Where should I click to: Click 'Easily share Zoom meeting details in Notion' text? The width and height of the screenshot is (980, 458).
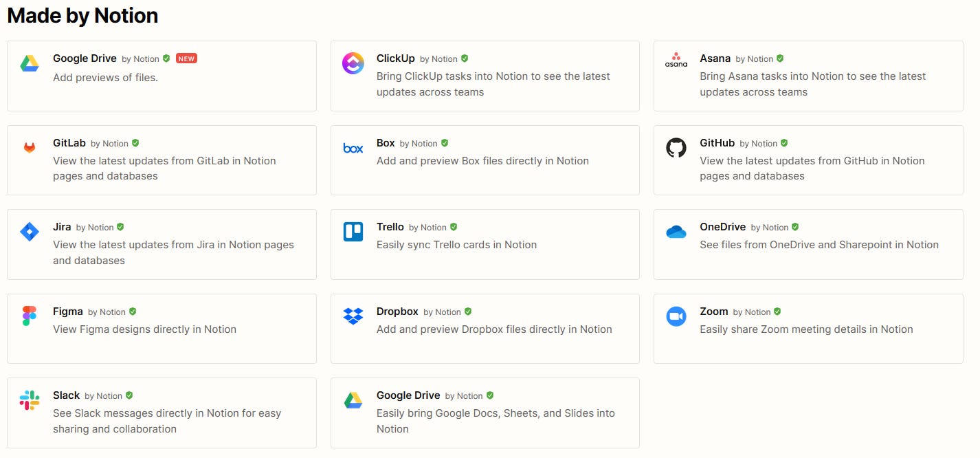(x=807, y=329)
